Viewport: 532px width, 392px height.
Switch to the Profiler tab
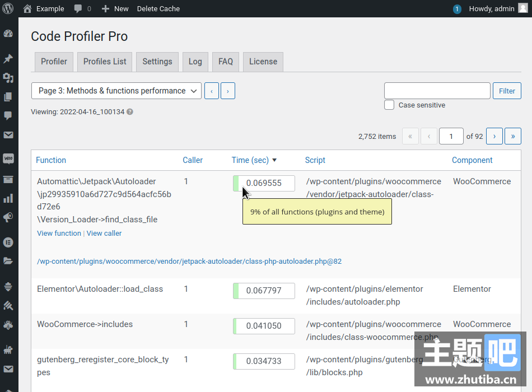click(x=54, y=62)
